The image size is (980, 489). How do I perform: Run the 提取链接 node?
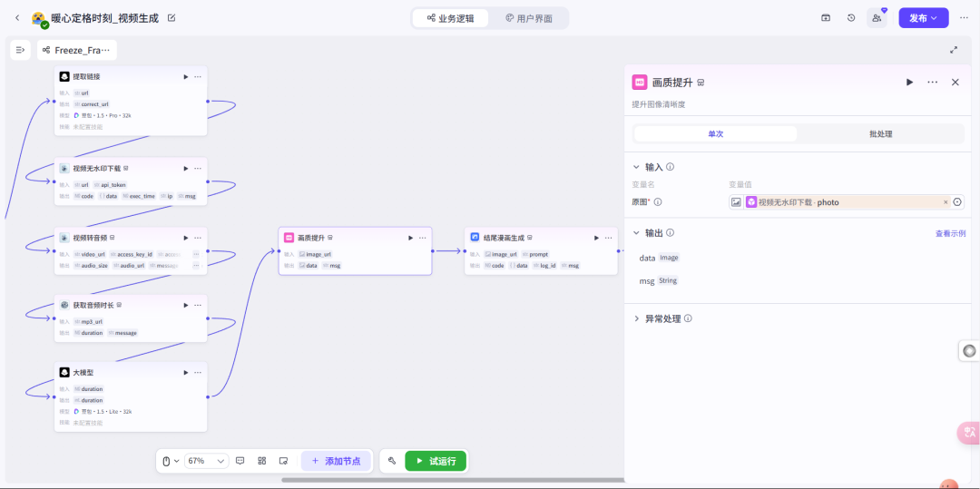click(186, 77)
